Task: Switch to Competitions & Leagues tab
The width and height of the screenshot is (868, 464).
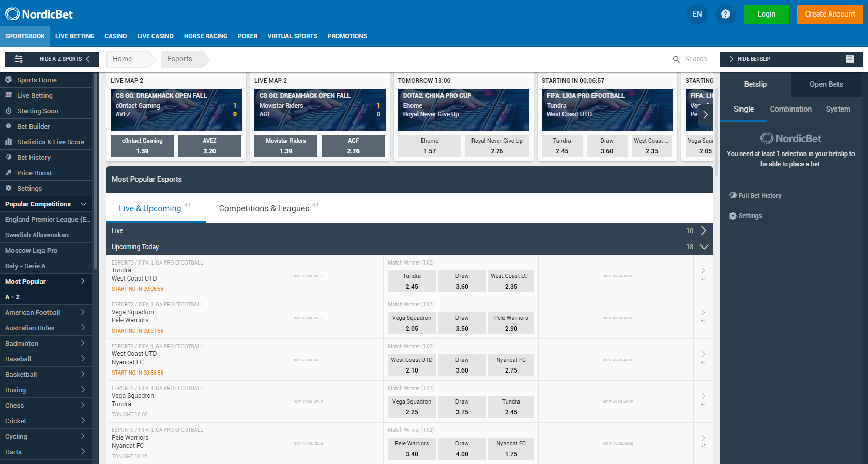Action: coord(269,208)
